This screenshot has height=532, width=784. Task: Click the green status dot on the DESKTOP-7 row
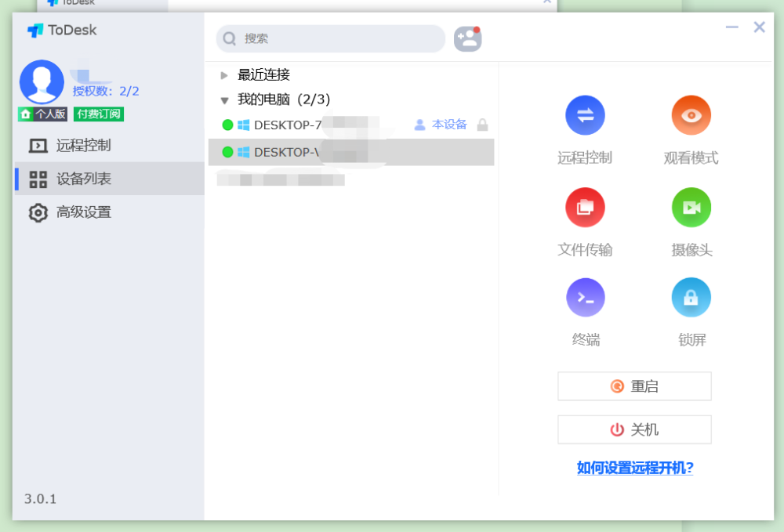227,125
